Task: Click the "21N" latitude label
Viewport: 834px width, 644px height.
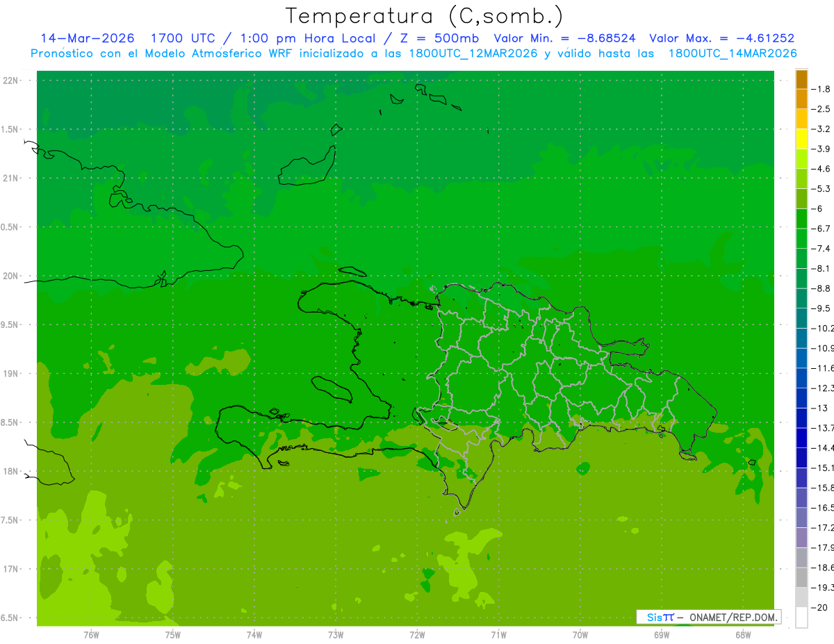Action: [10, 179]
